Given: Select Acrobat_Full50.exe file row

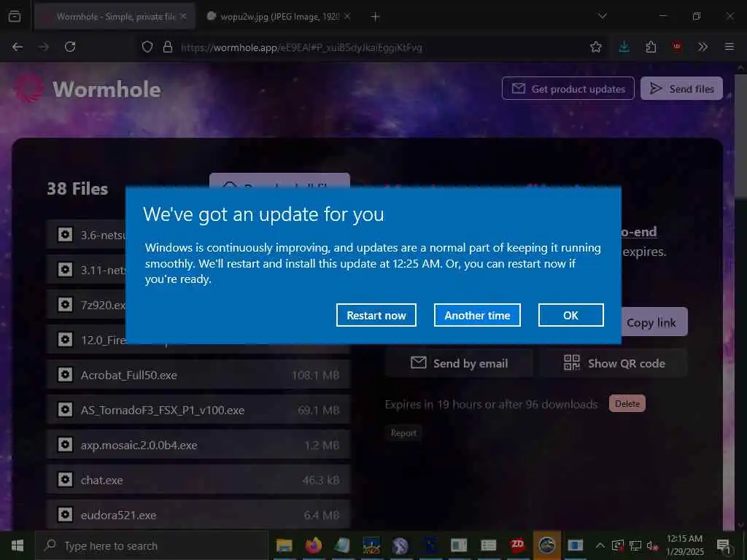Looking at the screenshot, I should point(198,376).
